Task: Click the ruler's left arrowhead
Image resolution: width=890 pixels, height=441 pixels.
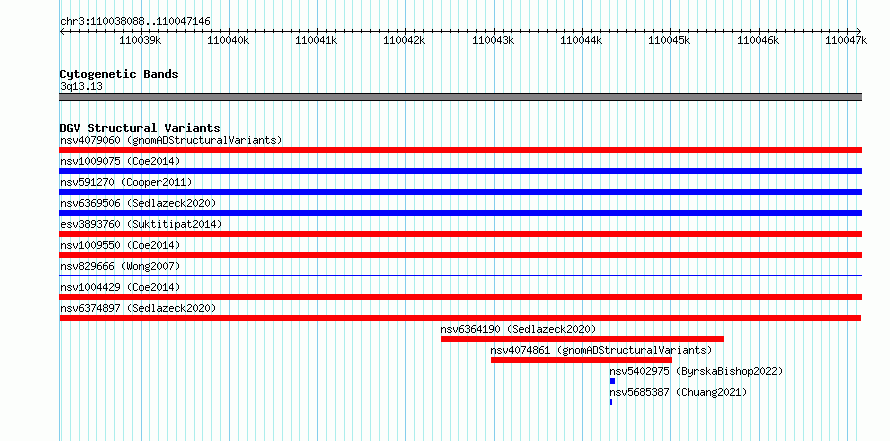Action: point(62,31)
